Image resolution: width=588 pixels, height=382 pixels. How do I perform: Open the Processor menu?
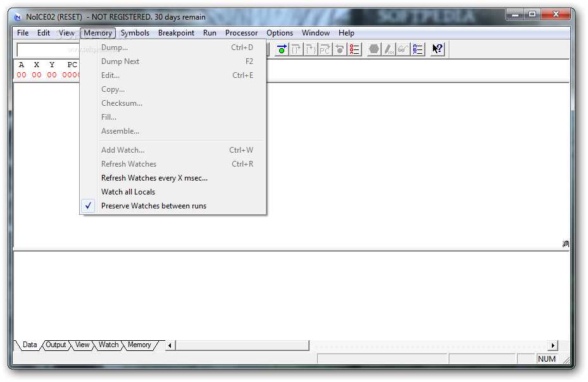[242, 33]
